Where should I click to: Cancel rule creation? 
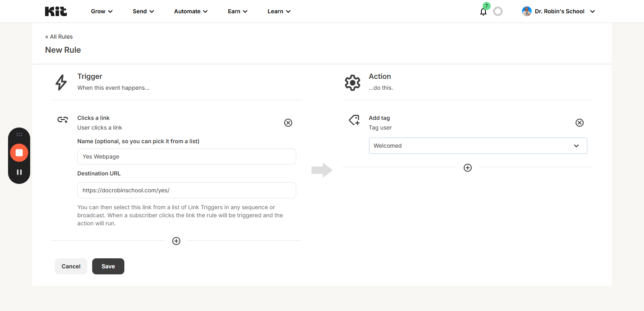pos(71,266)
